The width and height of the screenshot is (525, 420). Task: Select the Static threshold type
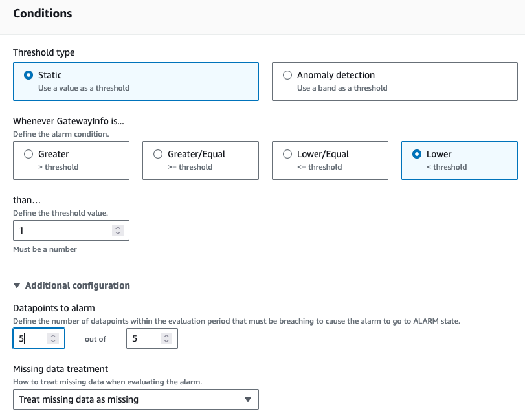click(28, 75)
